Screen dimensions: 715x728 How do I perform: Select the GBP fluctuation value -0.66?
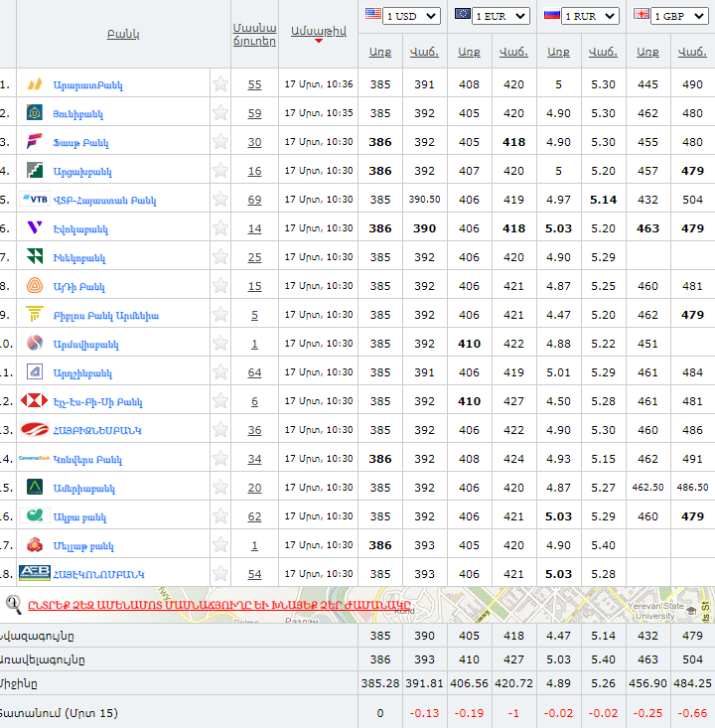(692, 713)
